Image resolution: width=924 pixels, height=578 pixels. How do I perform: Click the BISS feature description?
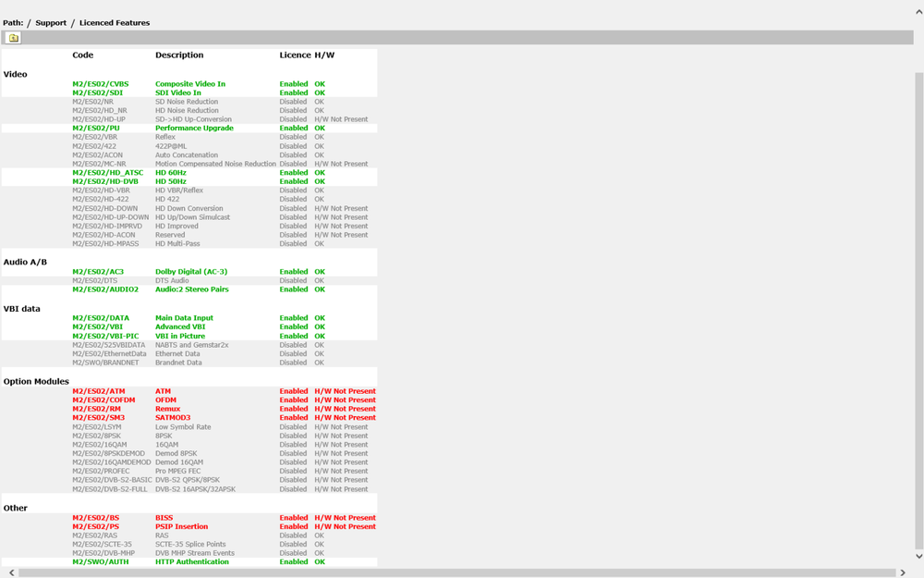click(164, 518)
